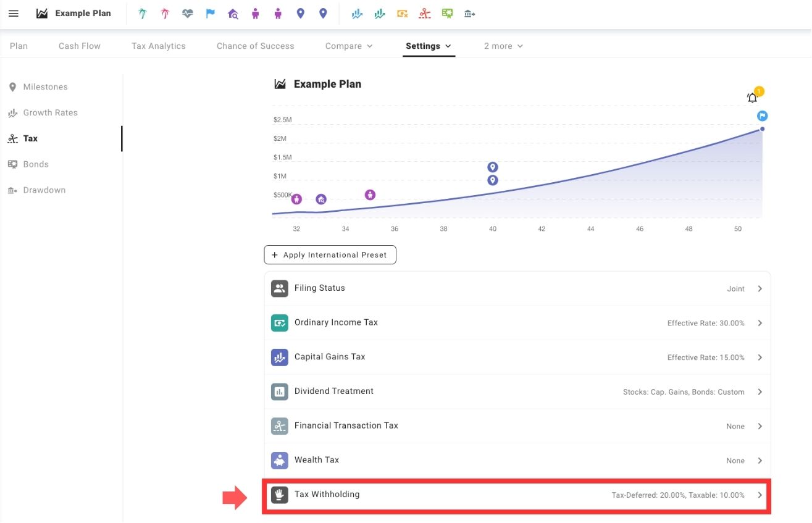
Task: Open the Capital Gains Tax setting
Action: coord(517,357)
